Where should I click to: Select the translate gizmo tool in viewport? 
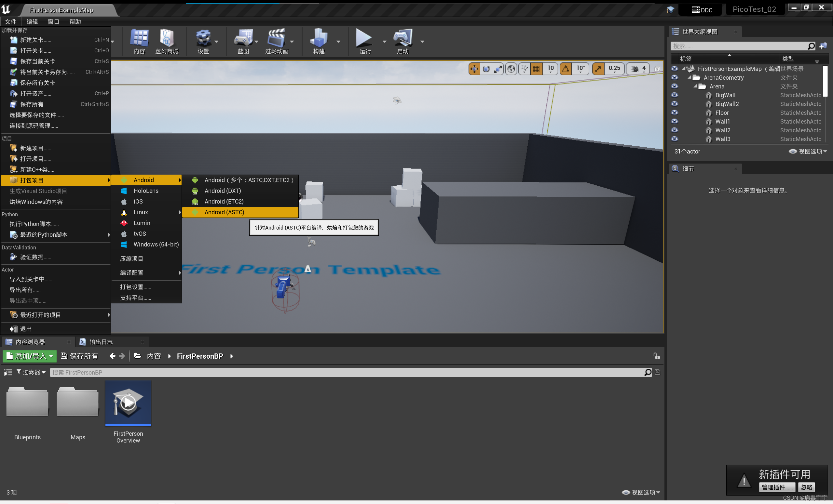coord(474,69)
